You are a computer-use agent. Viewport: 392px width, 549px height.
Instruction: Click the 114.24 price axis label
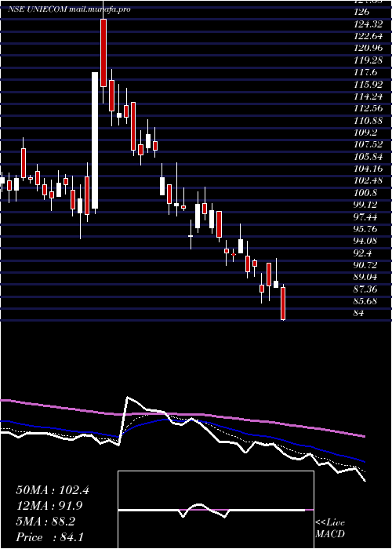368,96
